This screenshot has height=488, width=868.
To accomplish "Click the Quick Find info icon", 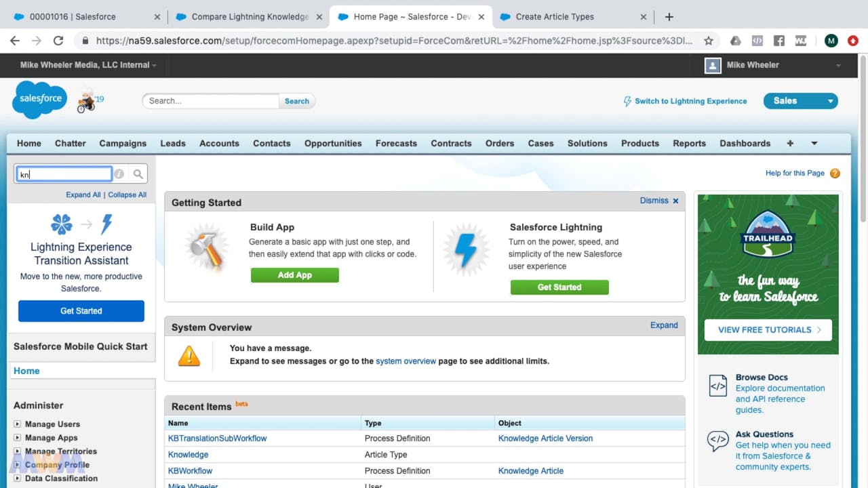I will pos(119,174).
